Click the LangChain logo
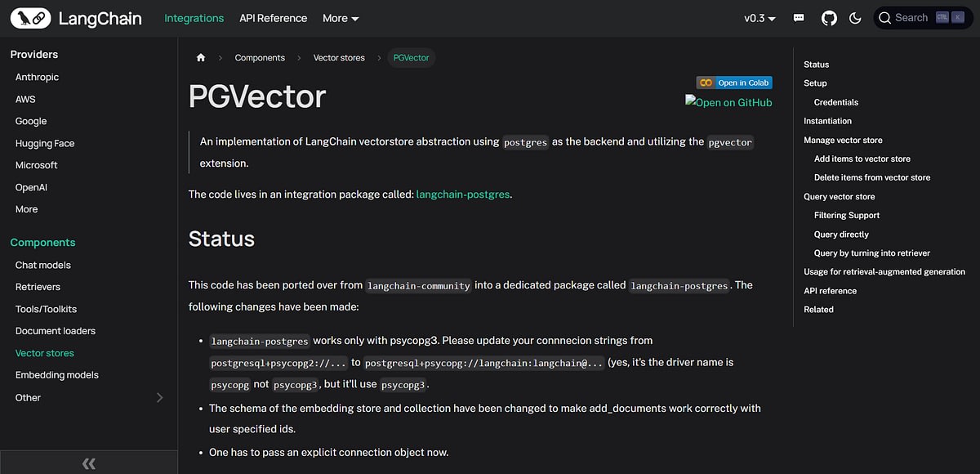This screenshot has height=474, width=980. (76, 18)
